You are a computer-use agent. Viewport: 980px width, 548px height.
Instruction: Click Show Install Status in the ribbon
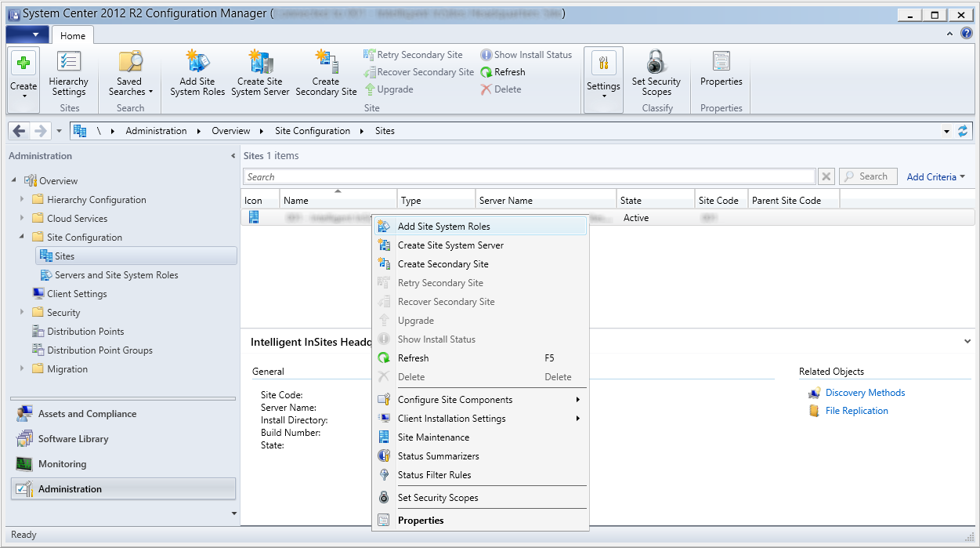click(x=526, y=55)
